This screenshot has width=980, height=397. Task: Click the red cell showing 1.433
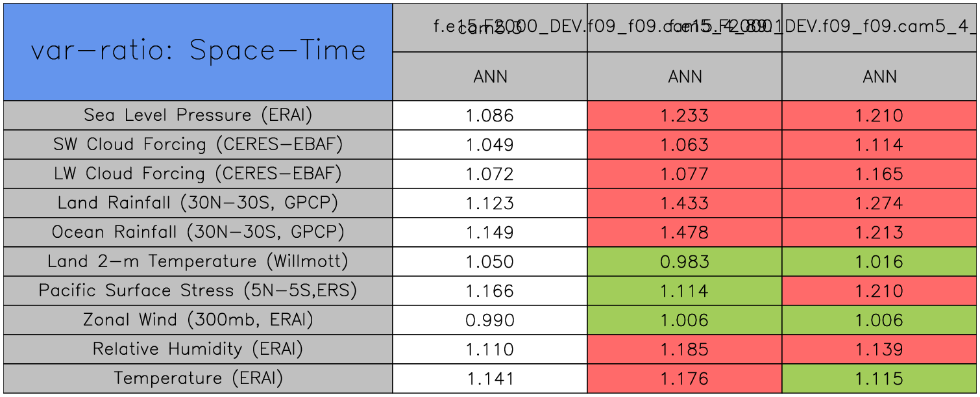[685, 203]
